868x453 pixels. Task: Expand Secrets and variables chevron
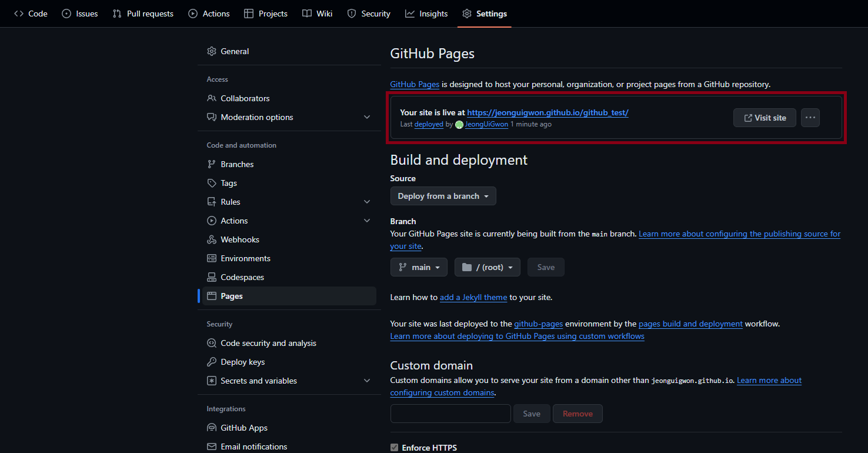click(367, 381)
